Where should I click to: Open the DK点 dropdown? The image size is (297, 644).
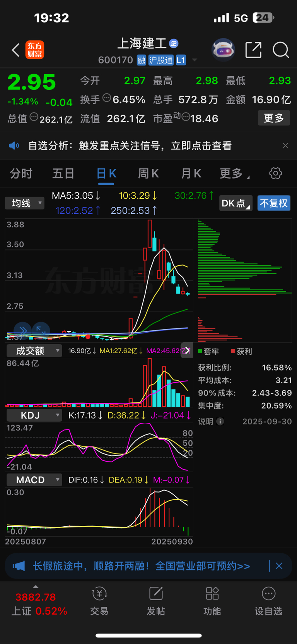[236, 203]
